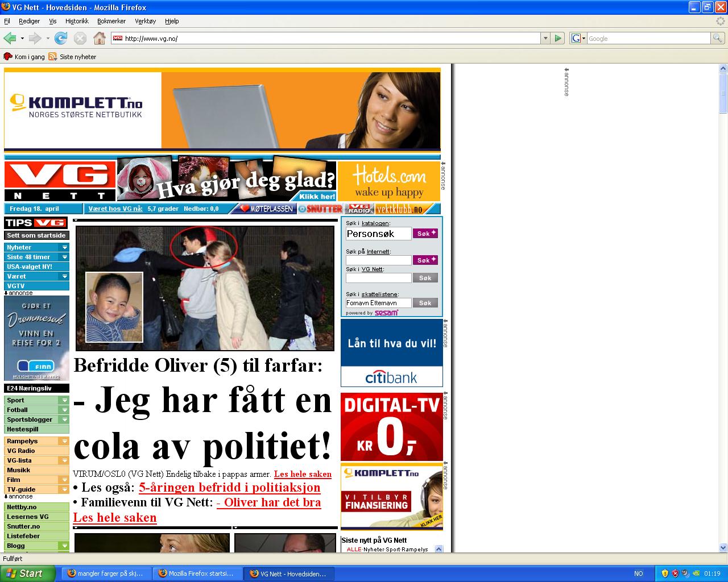Click the Personsøk catalog search field

coord(378,234)
